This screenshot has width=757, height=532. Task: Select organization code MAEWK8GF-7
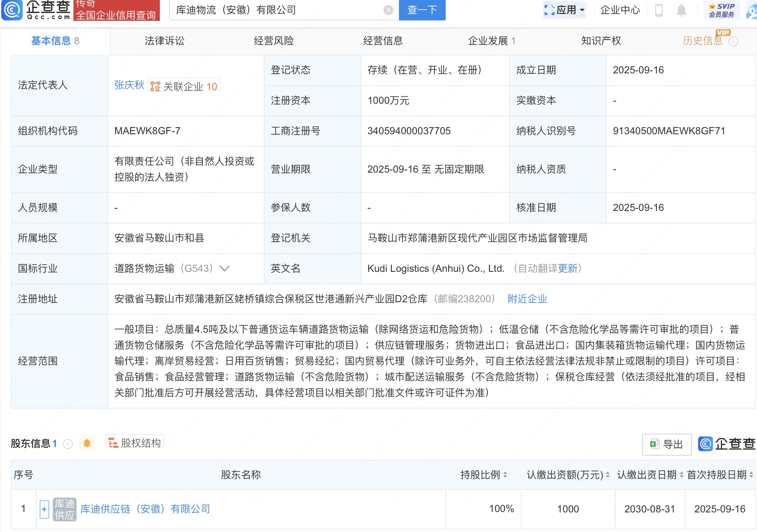(147, 131)
